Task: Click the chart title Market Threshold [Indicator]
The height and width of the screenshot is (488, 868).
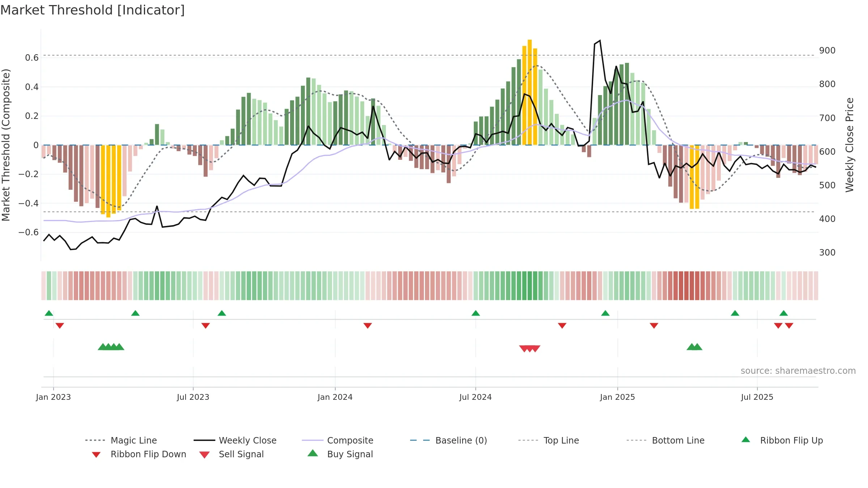Action: point(93,10)
